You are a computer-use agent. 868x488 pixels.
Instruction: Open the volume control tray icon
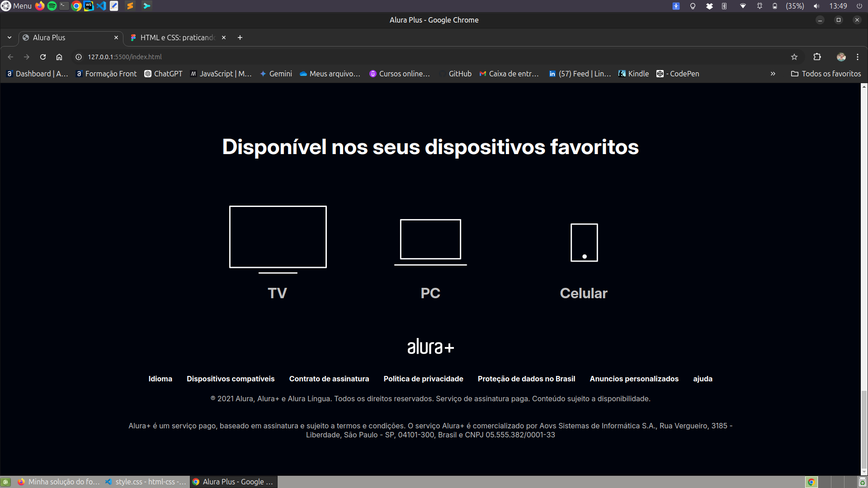tap(816, 6)
